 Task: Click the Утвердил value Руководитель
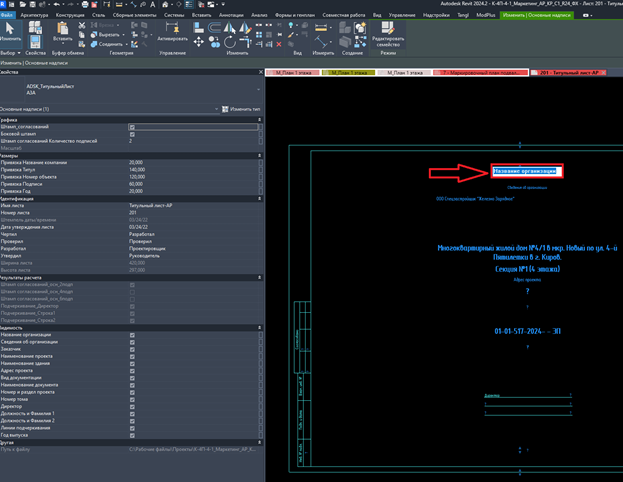tap(194, 256)
